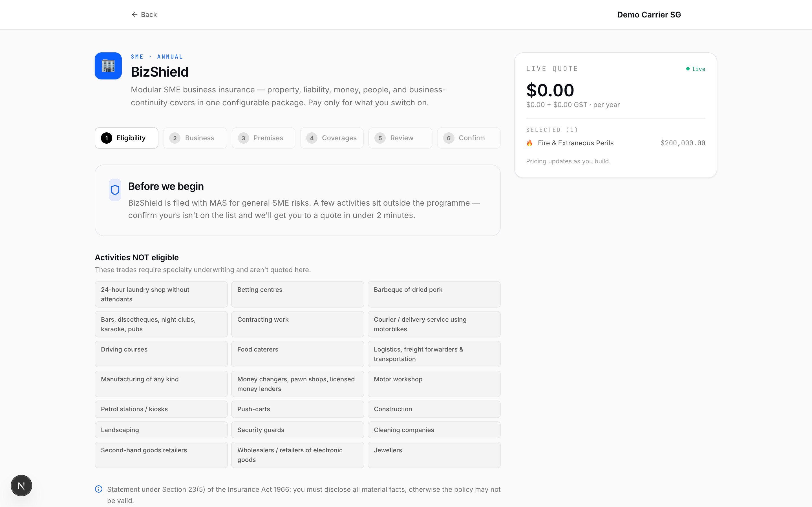Click the shield icon beside Before we begin
812x507 pixels.
point(115,190)
